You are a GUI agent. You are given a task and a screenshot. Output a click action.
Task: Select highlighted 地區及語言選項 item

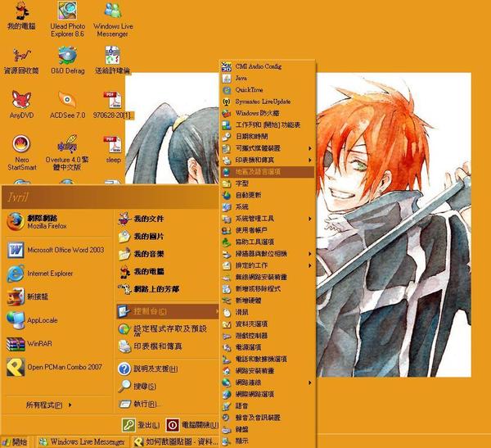tap(268, 171)
